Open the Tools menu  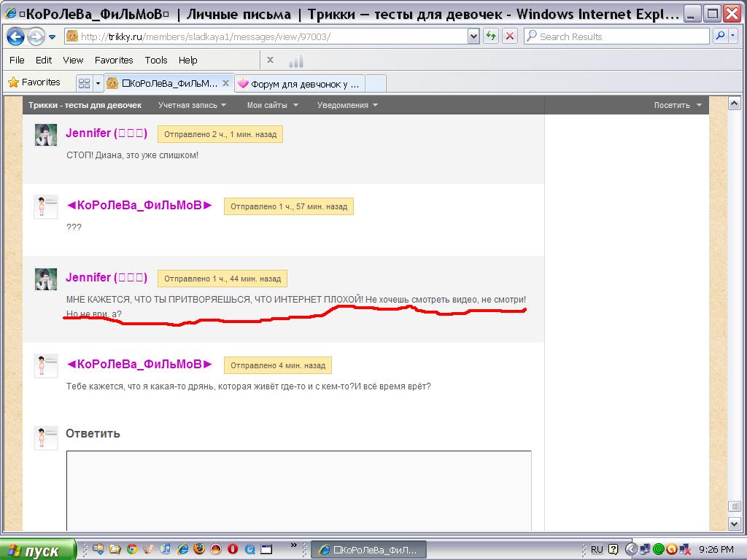click(156, 60)
